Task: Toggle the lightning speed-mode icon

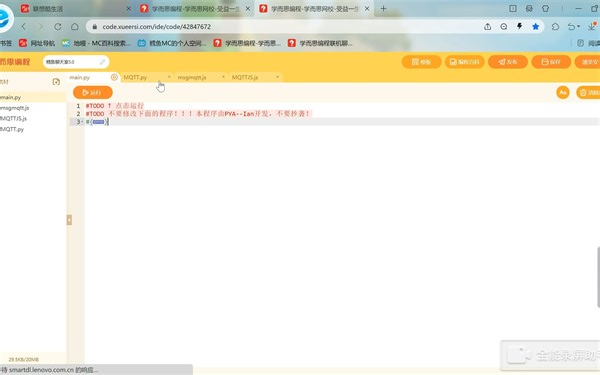Action: pyautogui.click(x=520, y=26)
